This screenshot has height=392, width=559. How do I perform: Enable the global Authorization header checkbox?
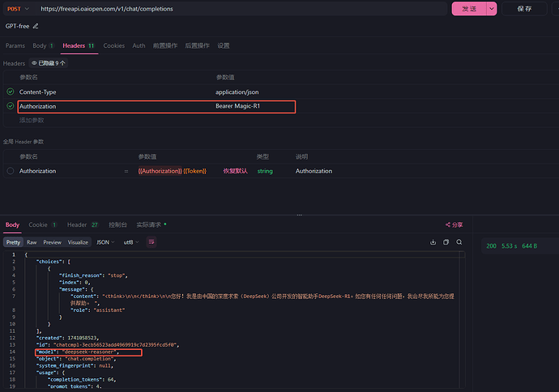click(11, 171)
